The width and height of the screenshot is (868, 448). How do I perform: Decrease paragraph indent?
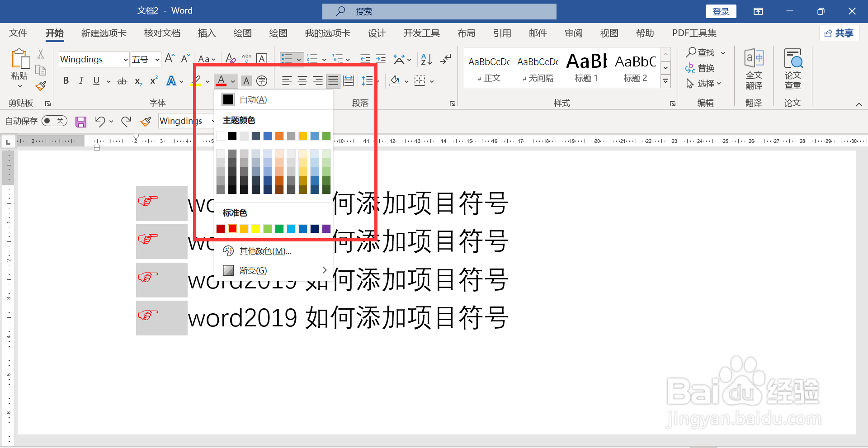click(x=365, y=59)
